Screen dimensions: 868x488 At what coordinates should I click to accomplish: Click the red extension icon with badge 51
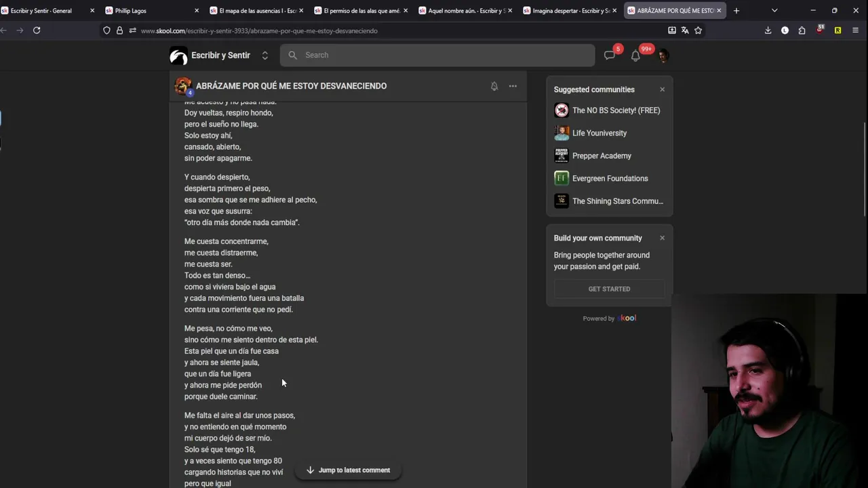820,30
